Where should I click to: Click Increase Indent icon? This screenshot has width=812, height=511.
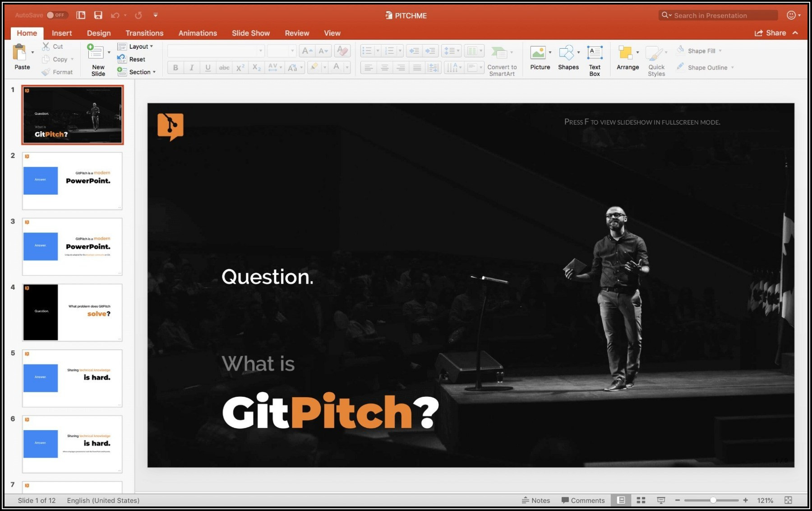[x=430, y=51]
